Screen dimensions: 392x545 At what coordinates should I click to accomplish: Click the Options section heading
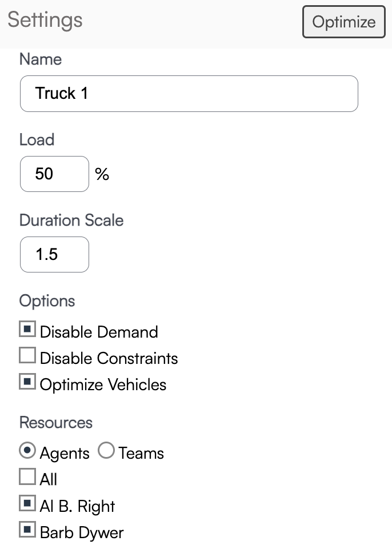point(47,300)
